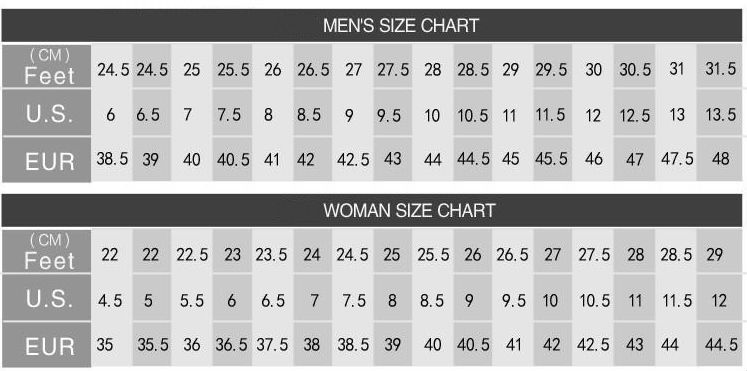747x371 pixels.
Task: Click women's foot length 23.5 cm cell
Action: (273, 254)
